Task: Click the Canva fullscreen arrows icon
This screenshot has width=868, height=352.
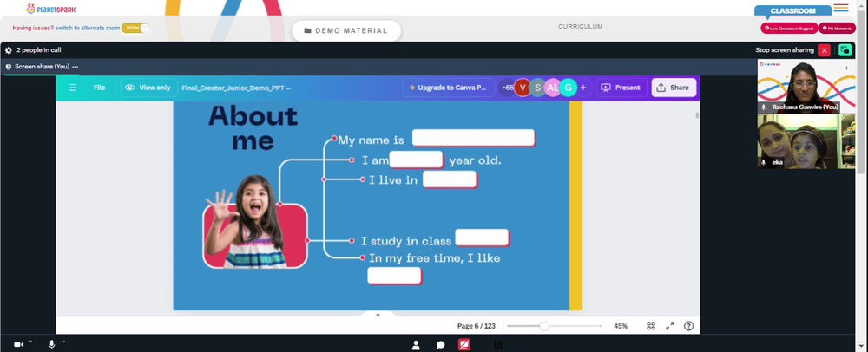Action: [x=670, y=326]
